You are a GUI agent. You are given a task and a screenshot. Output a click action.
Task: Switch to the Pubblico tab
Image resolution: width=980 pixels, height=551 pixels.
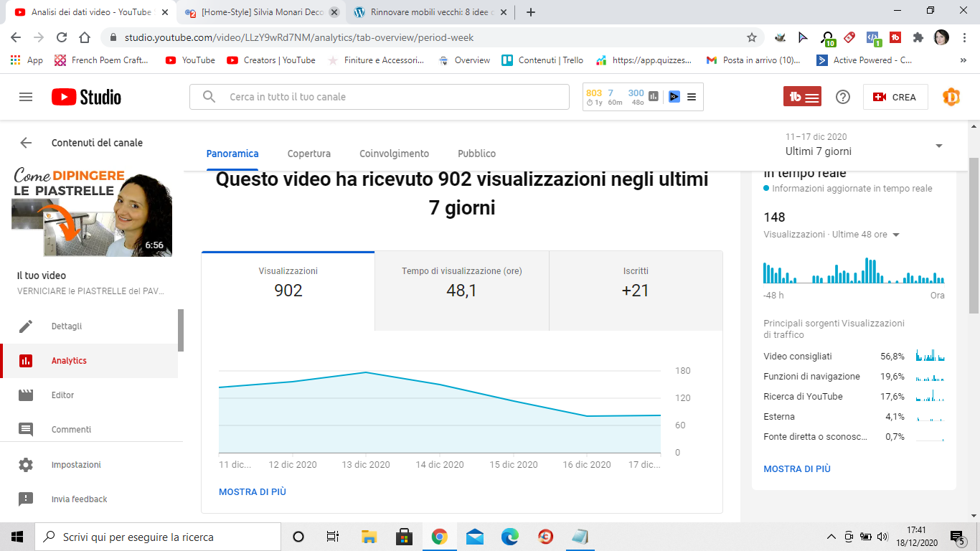(477, 154)
